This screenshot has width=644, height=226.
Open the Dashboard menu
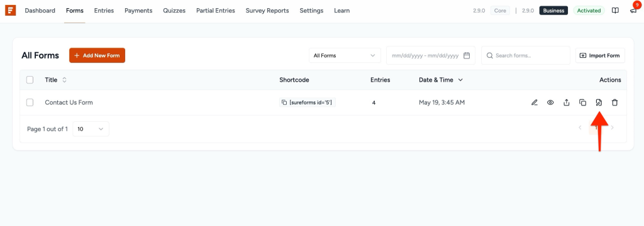pyautogui.click(x=40, y=11)
